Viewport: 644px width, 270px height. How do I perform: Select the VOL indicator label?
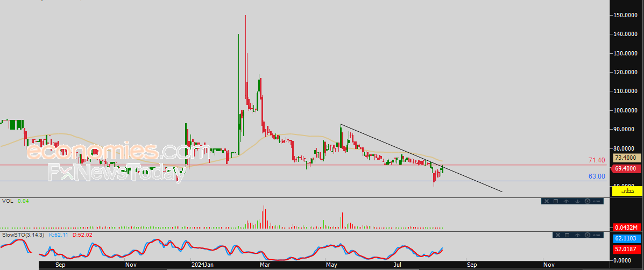(x=7, y=201)
